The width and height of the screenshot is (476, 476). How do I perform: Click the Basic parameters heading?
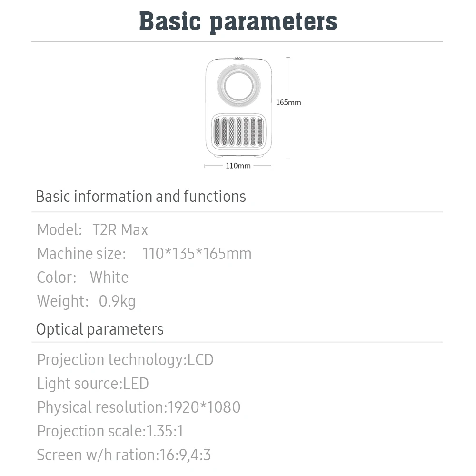[x=238, y=21]
